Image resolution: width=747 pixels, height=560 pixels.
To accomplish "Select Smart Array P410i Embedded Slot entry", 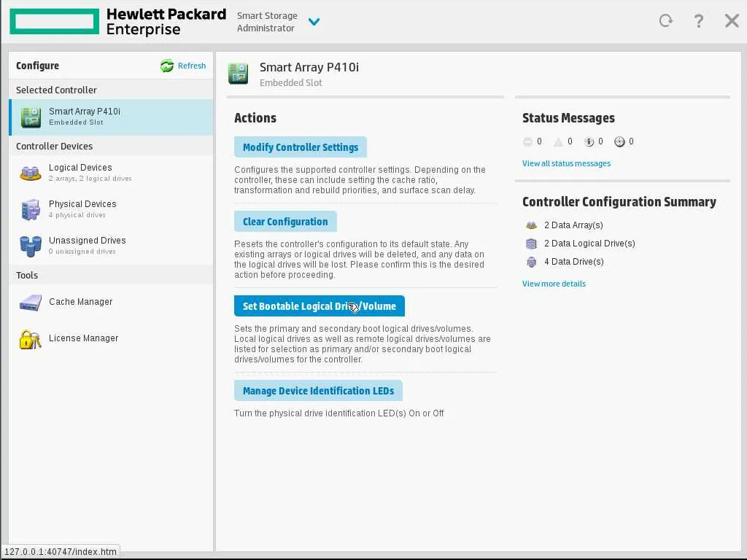I will [111, 117].
